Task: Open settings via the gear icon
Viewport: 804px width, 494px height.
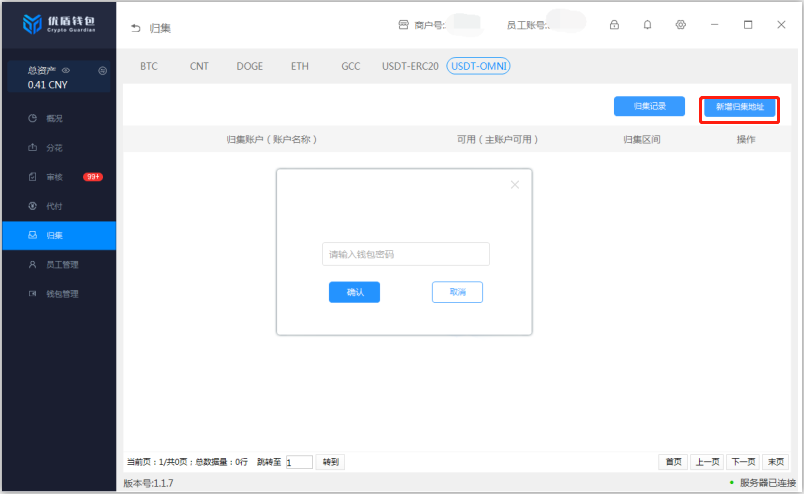Action: 681,25
